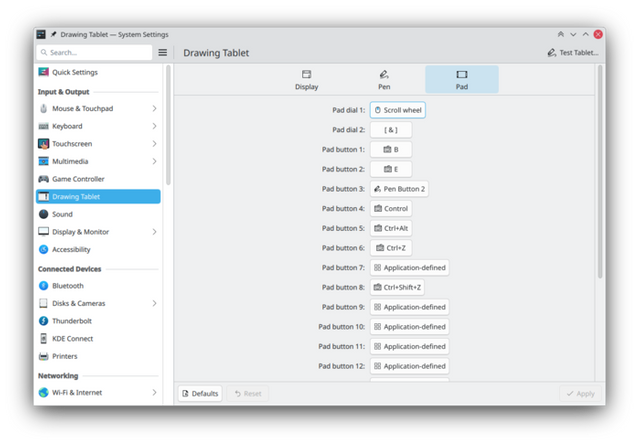Click the Game Controller icon
The image size is (640, 446).
(43, 179)
